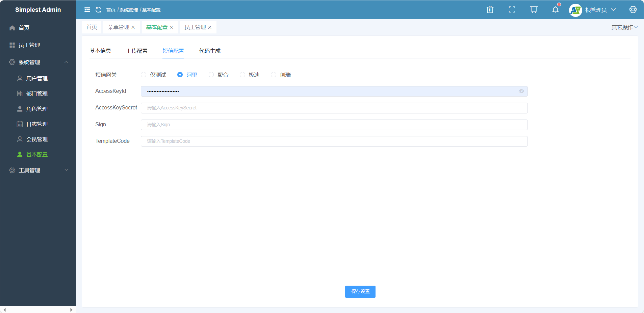Click the 保存设置 button
Viewport: 644px width, 313px height.
[x=360, y=291]
